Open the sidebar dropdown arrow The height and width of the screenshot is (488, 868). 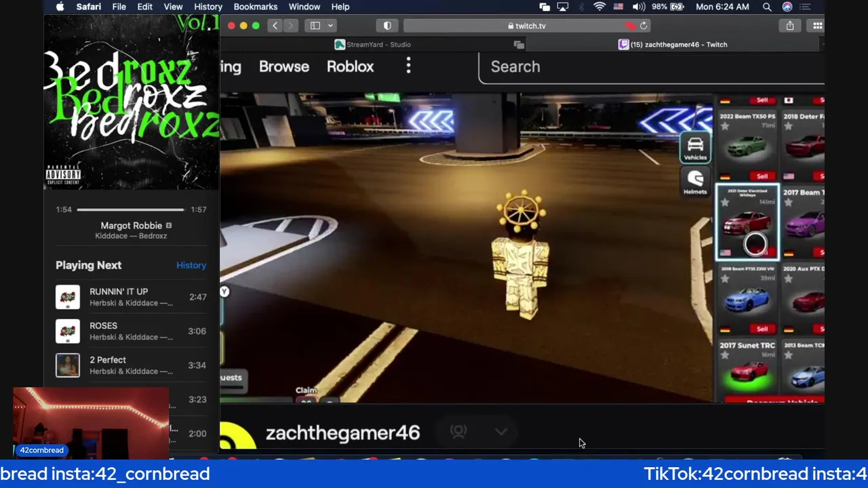pos(330,26)
